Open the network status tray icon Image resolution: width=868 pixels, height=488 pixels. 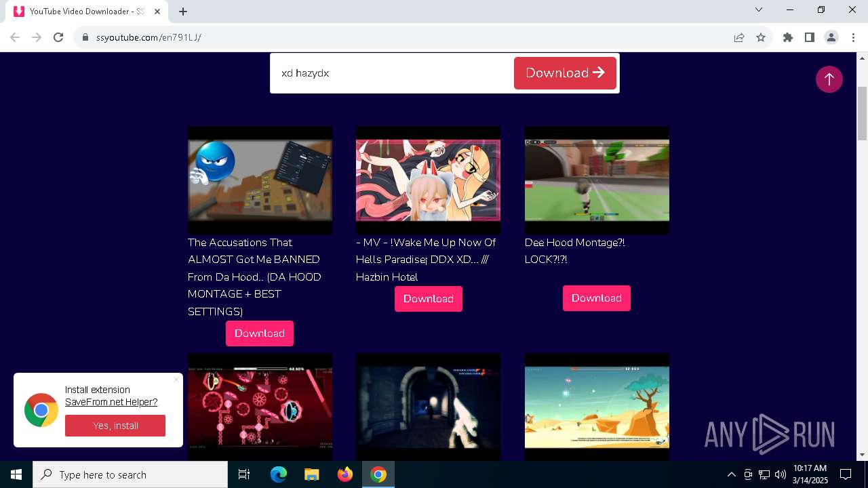point(764,474)
